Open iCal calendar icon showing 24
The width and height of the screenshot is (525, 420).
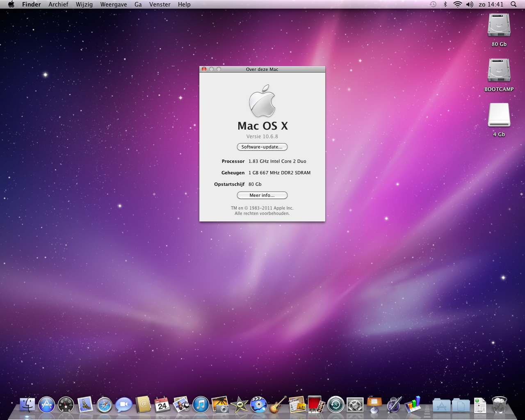tap(162, 405)
